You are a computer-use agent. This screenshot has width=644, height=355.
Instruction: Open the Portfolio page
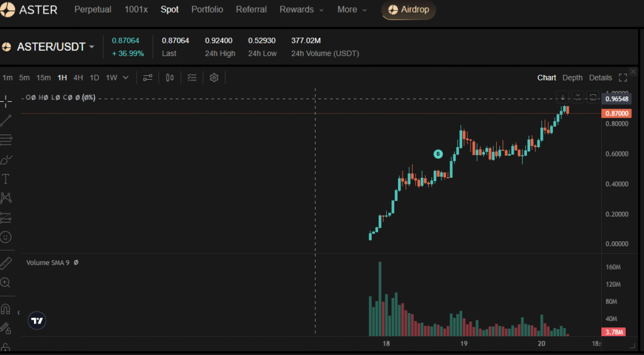coord(208,9)
